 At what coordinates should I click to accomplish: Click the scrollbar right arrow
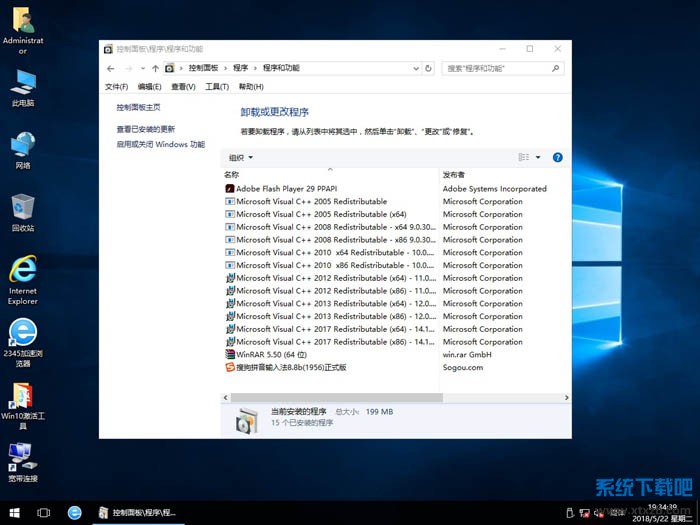pos(567,397)
